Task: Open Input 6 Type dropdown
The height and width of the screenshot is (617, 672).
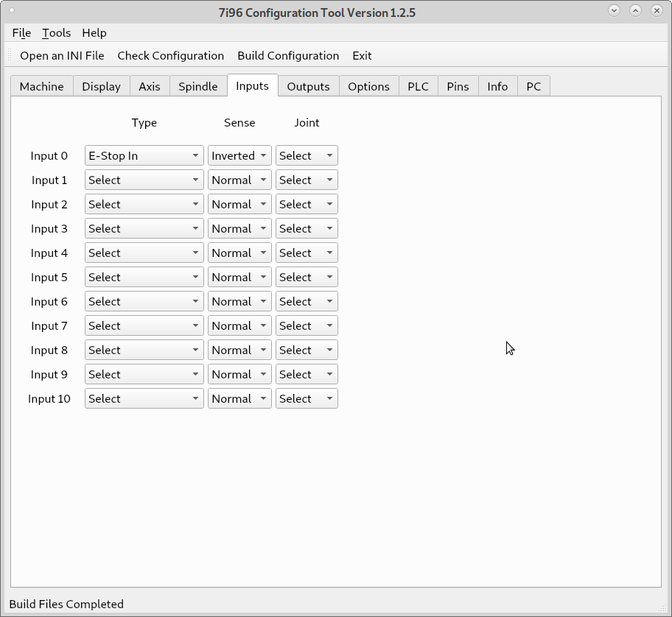Action: [x=144, y=301]
